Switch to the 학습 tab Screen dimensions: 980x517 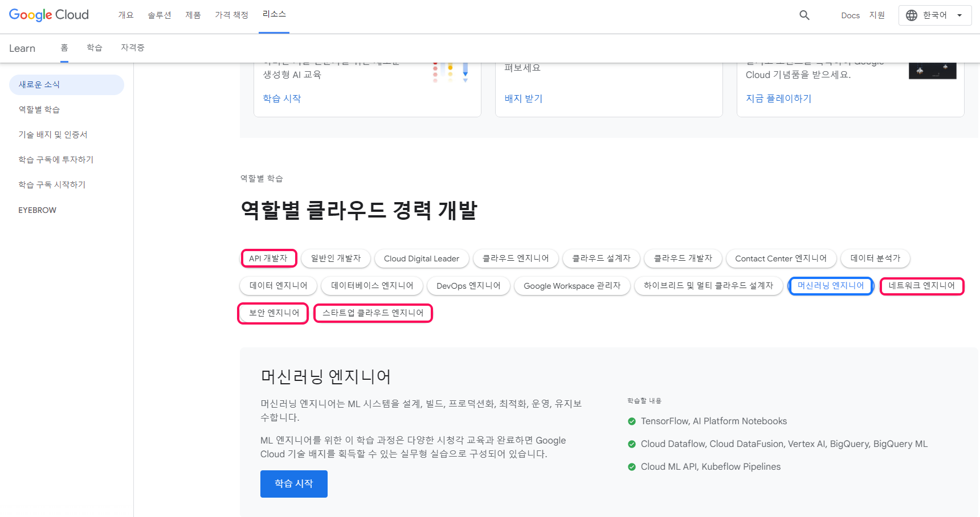95,48
